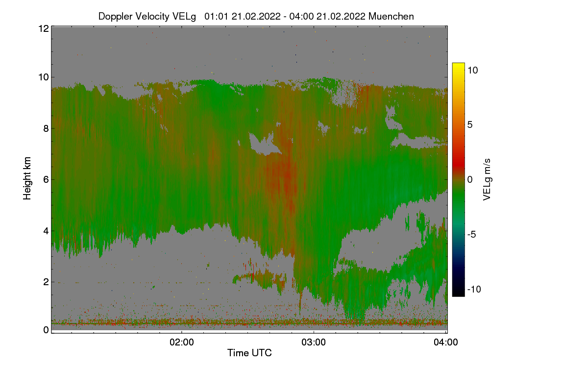Screen dimensions: 588x392
Task: Click the height axis label 6
Action: 46,179
